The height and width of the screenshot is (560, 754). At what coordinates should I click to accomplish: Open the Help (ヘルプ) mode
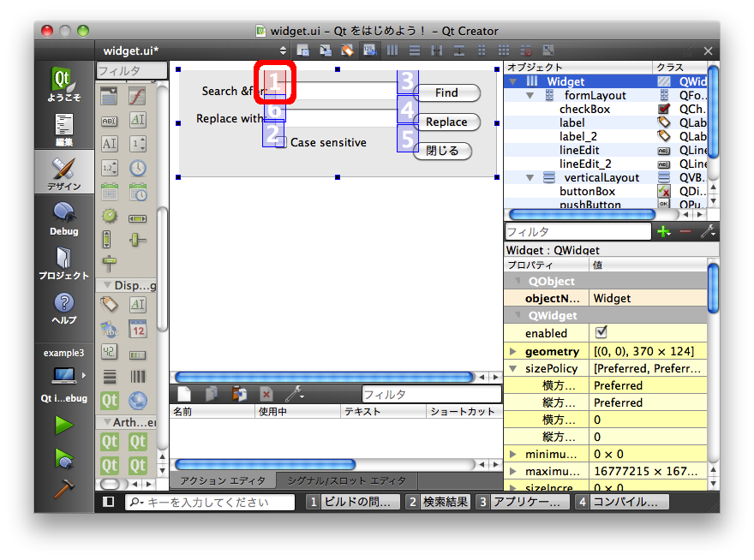click(x=63, y=308)
